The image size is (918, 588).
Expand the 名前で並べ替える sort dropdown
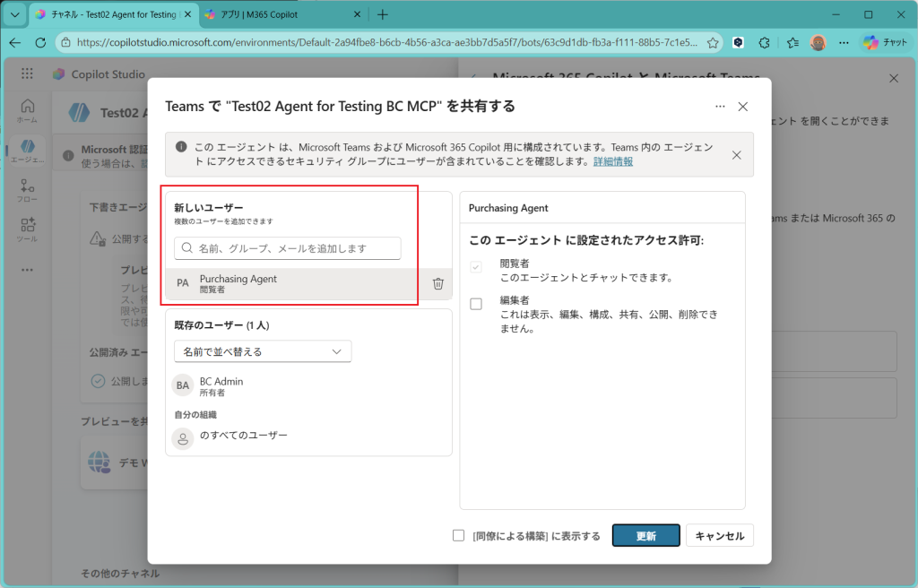coord(263,351)
